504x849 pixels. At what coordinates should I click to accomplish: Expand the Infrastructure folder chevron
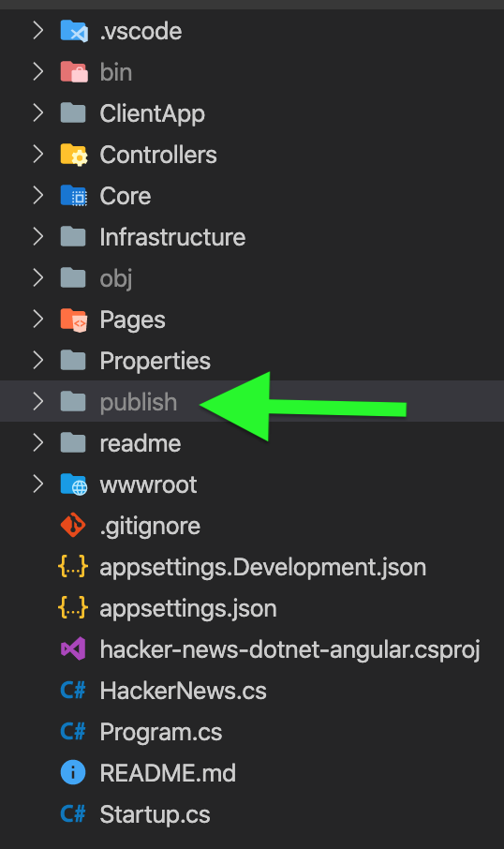(x=37, y=237)
